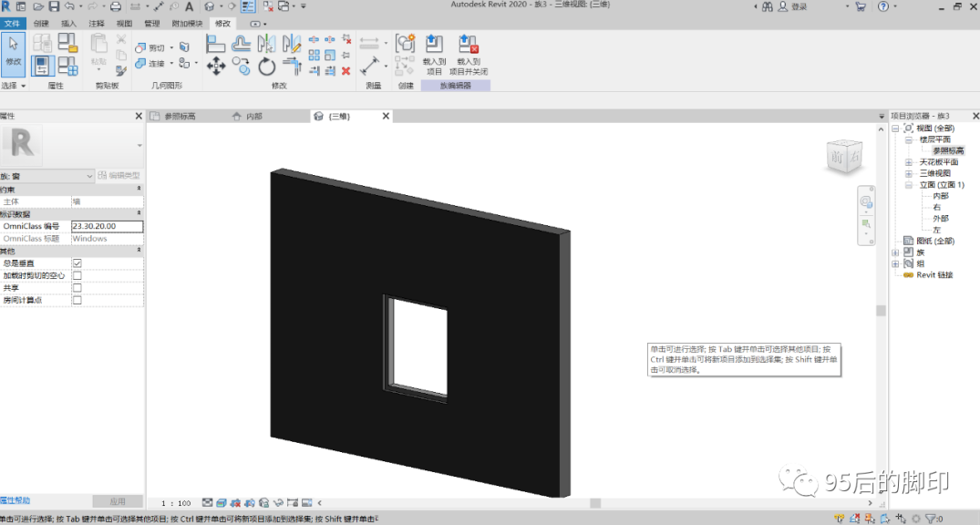The width and height of the screenshot is (980, 525).
Task: Click the Save icon in quick access toolbar
Action: (54, 6)
